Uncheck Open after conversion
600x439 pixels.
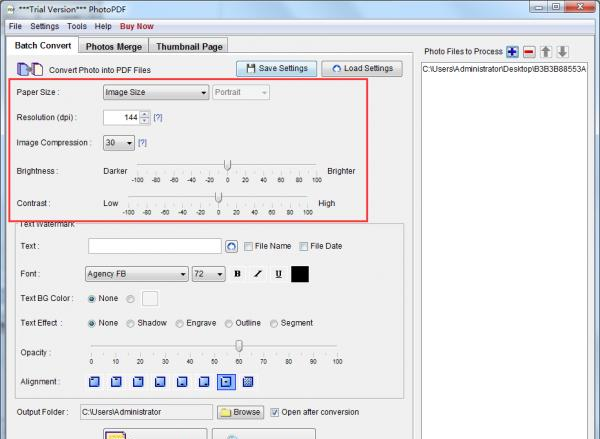[276, 412]
